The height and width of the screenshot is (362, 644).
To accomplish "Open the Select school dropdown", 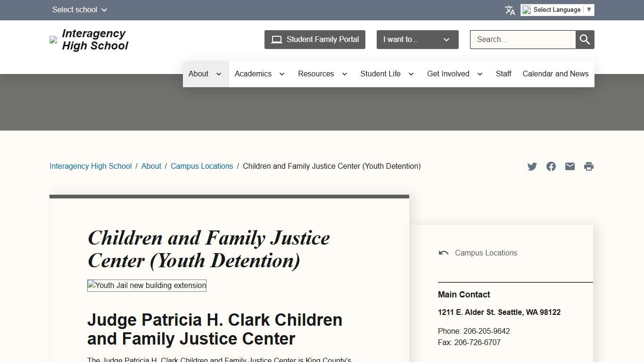I will (79, 9).
